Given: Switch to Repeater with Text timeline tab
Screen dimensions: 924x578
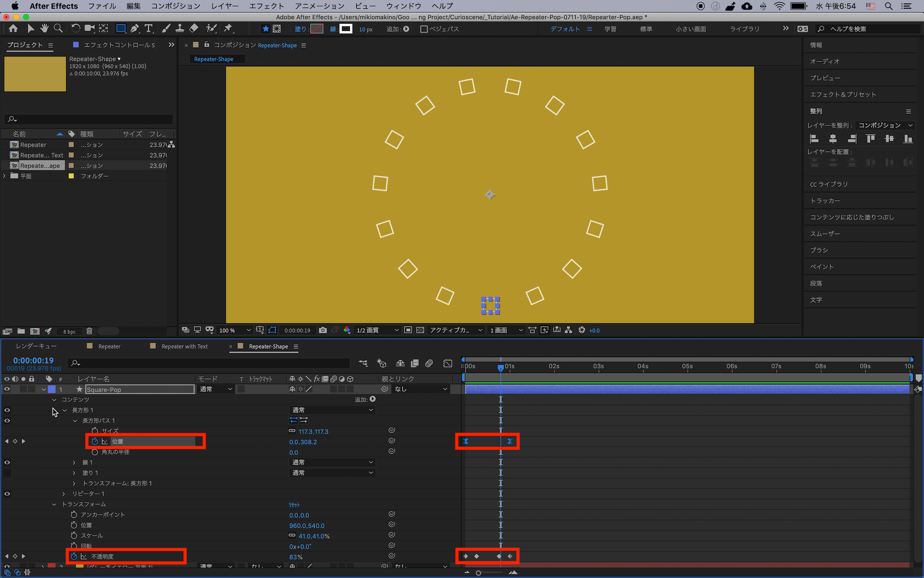Looking at the screenshot, I should 184,346.
